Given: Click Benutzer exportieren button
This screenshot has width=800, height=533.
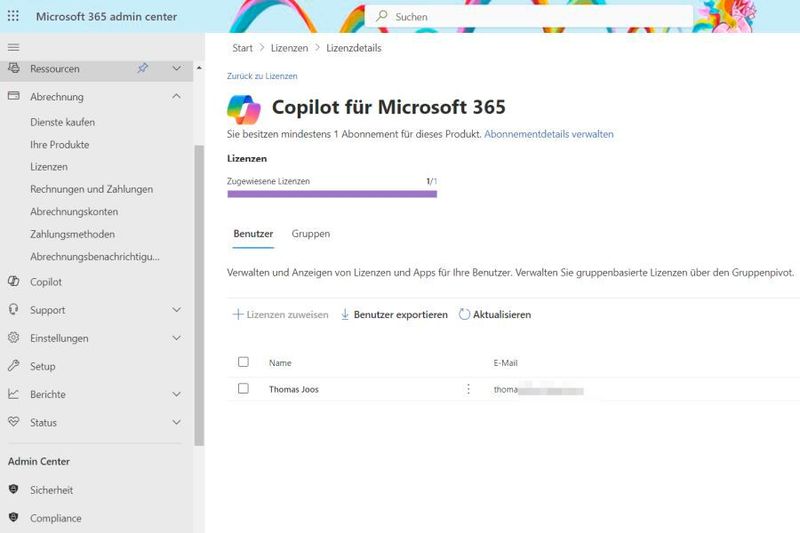Looking at the screenshot, I should click(x=394, y=314).
